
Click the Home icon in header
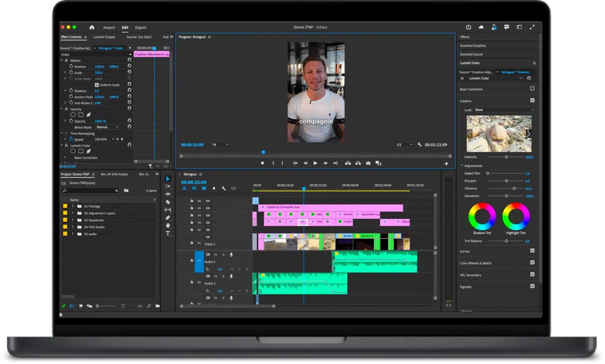92,27
